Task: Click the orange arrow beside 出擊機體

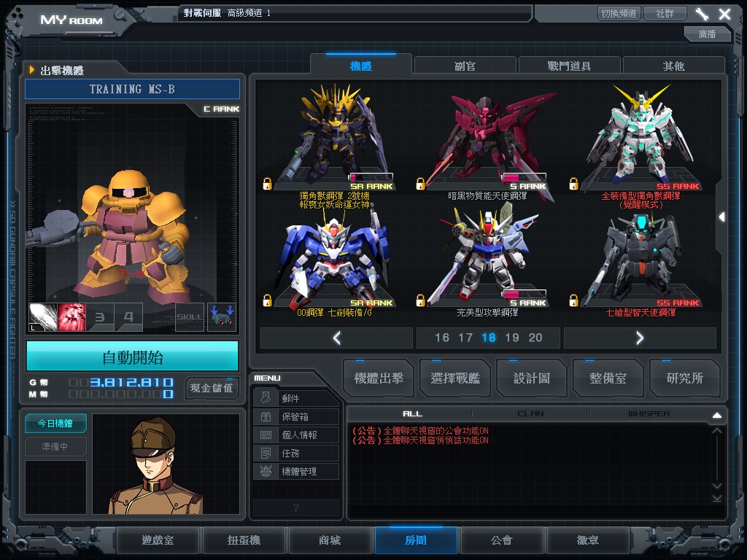Action: pos(32,70)
